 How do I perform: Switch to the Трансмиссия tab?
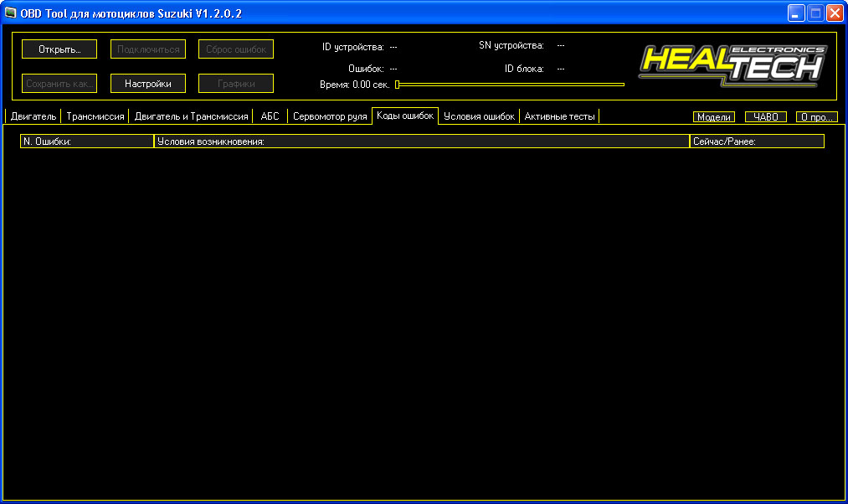pos(95,116)
